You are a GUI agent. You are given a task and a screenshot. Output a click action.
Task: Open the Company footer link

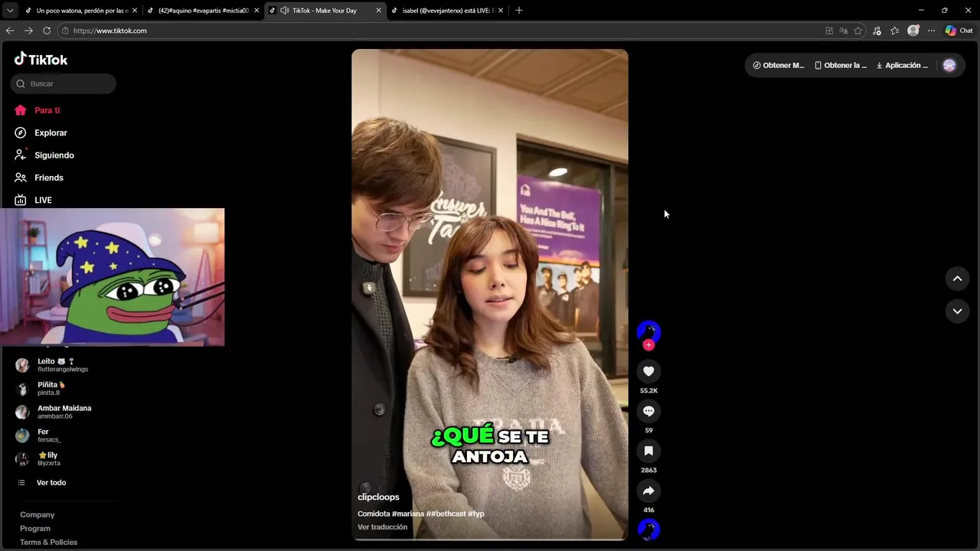pyautogui.click(x=37, y=514)
